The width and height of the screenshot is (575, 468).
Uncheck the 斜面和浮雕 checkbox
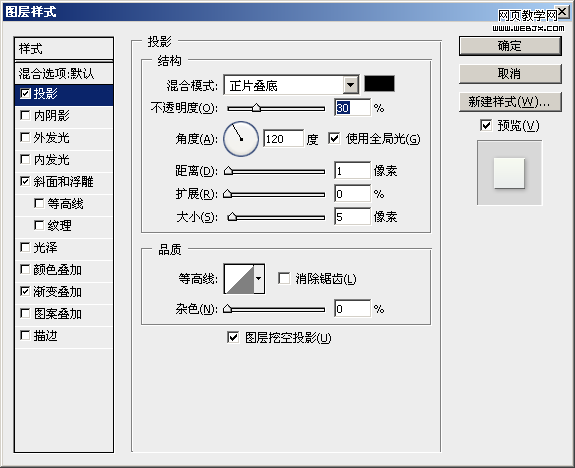click(x=25, y=182)
